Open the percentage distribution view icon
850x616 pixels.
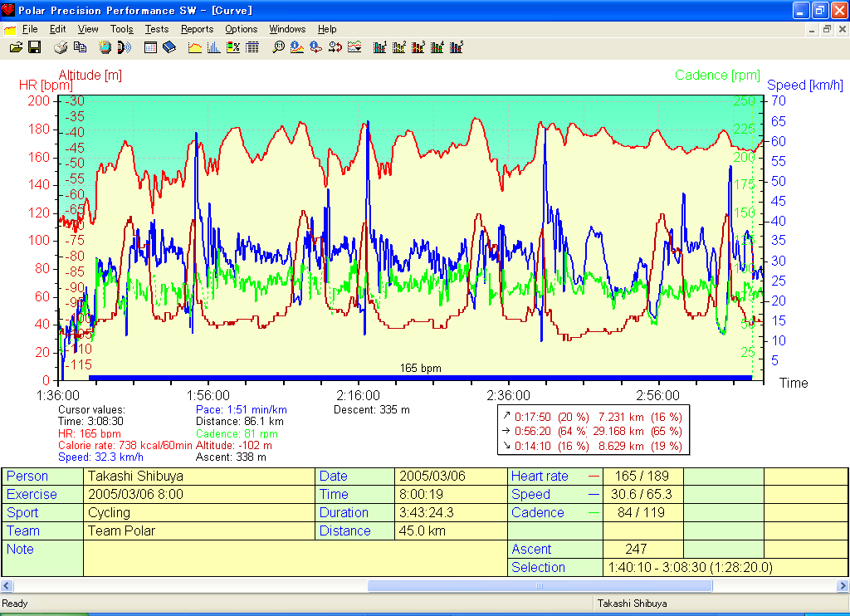tap(233, 47)
